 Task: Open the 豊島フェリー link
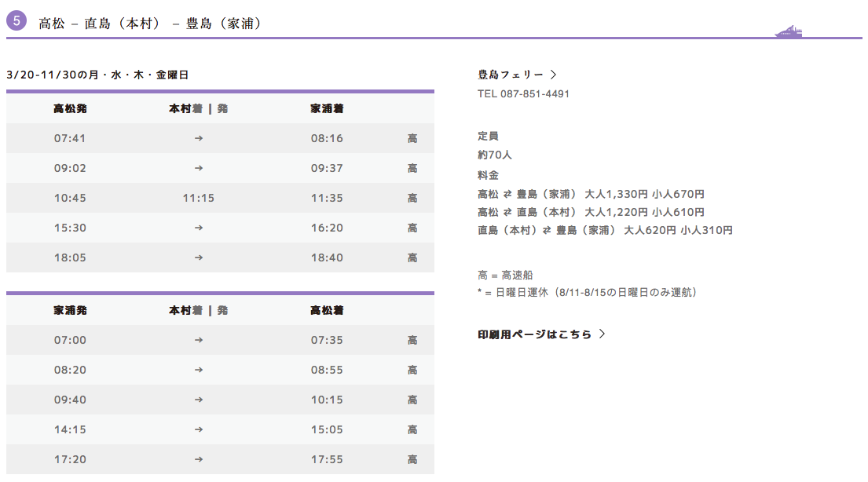[x=511, y=75]
